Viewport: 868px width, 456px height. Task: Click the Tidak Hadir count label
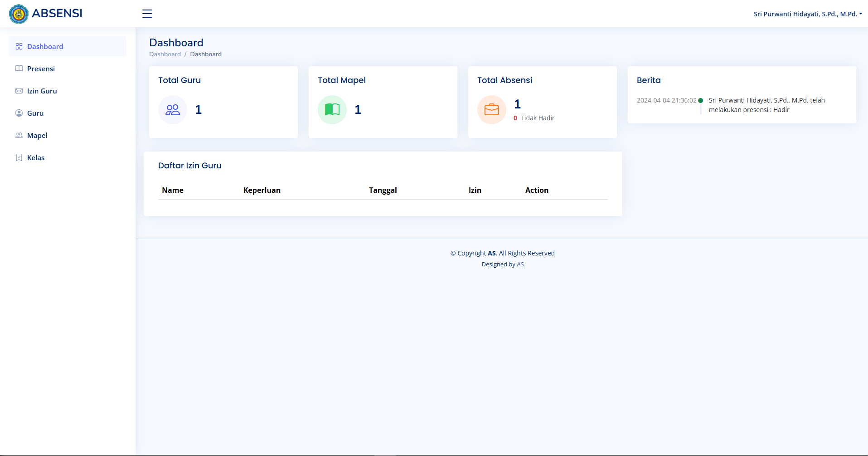pyautogui.click(x=537, y=118)
